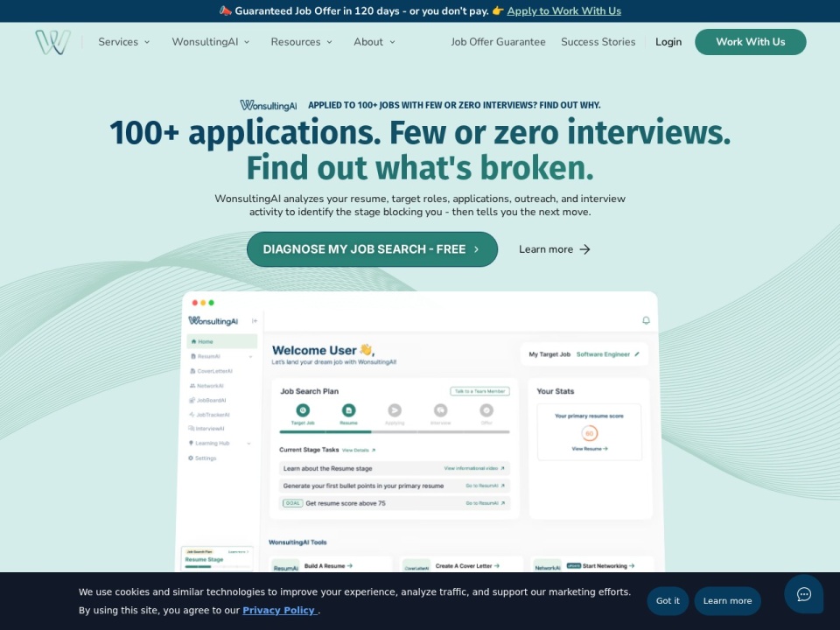Click the arrow next to Learn more

coord(585,249)
